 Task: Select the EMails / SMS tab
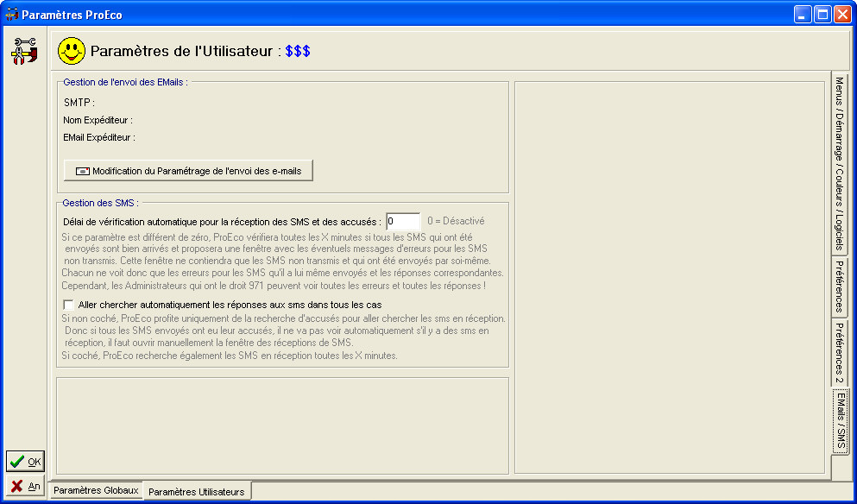point(841,421)
